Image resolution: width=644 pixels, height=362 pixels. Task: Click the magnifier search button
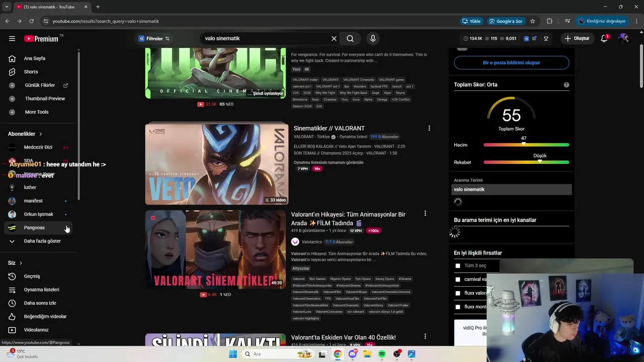[x=350, y=38]
